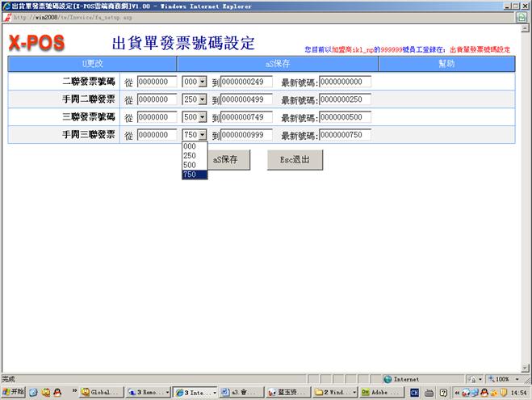Click the U更改 header cell
Image resolution: width=532 pixels, height=400 pixels.
(92, 63)
